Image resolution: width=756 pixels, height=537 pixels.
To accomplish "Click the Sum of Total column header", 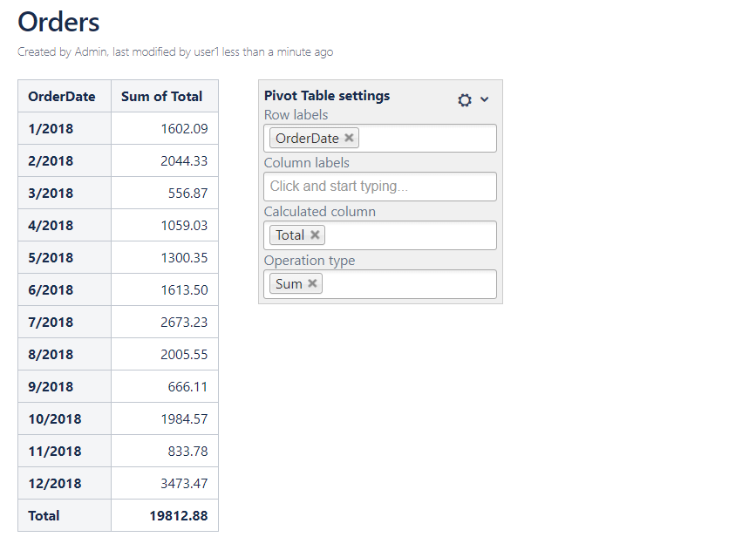I will coord(162,97).
